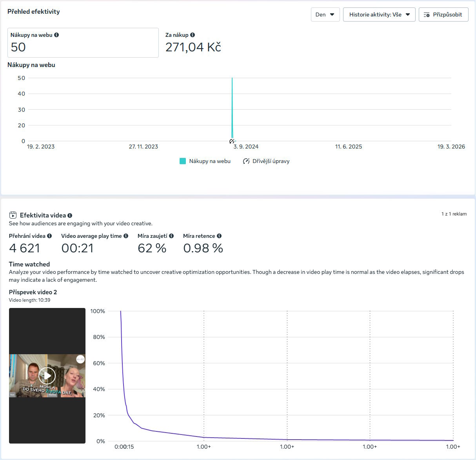Expand the Den dropdown chevron
This screenshot has height=460, width=476.
tap(332, 14)
